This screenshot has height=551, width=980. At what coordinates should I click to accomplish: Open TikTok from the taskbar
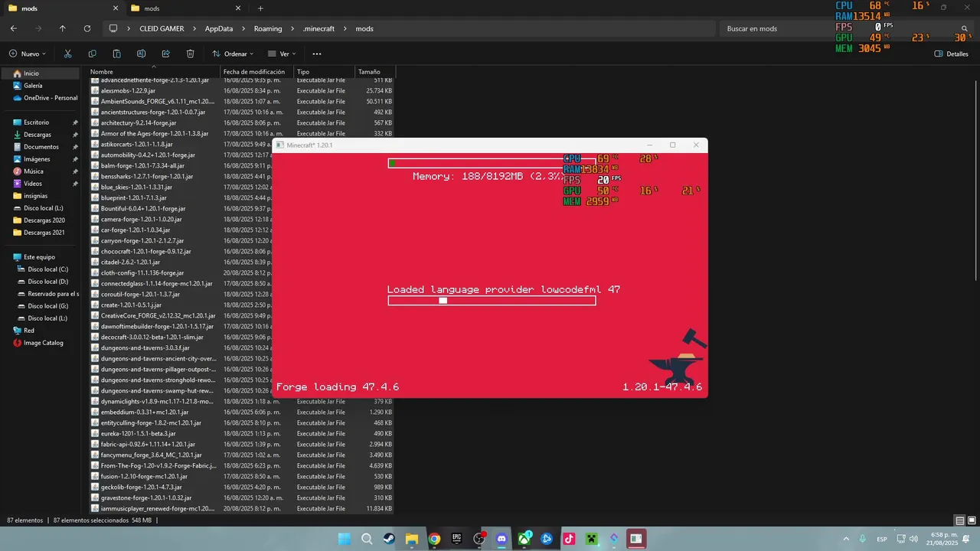[x=569, y=539]
